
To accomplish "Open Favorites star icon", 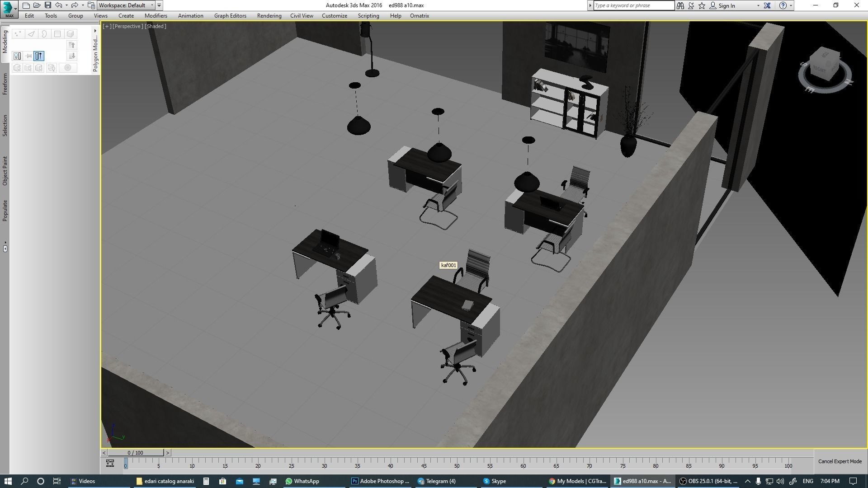I will pos(702,5).
